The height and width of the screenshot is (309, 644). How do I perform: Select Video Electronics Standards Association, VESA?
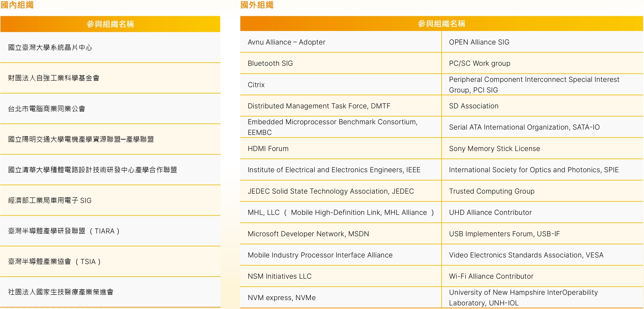coord(542,255)
